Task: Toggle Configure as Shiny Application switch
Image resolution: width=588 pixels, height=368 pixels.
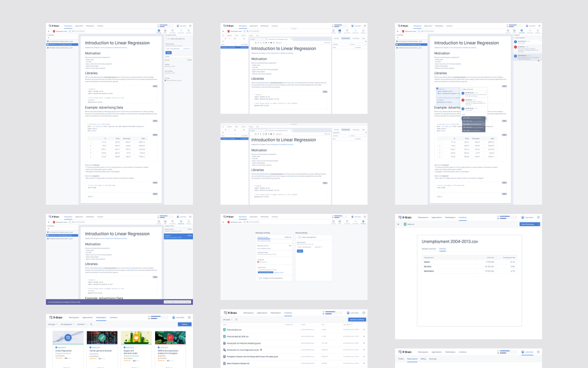Action: coord(260,278)
